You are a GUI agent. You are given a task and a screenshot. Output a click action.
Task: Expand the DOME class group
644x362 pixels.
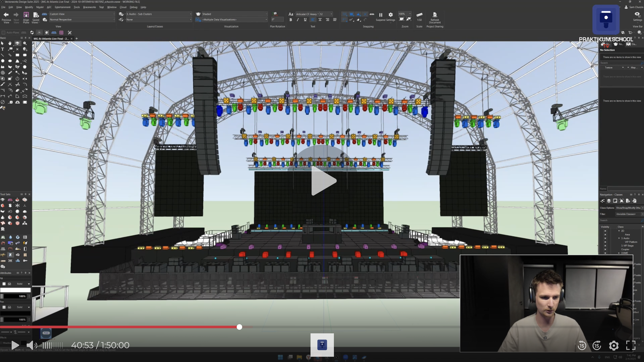coord(619,253)
